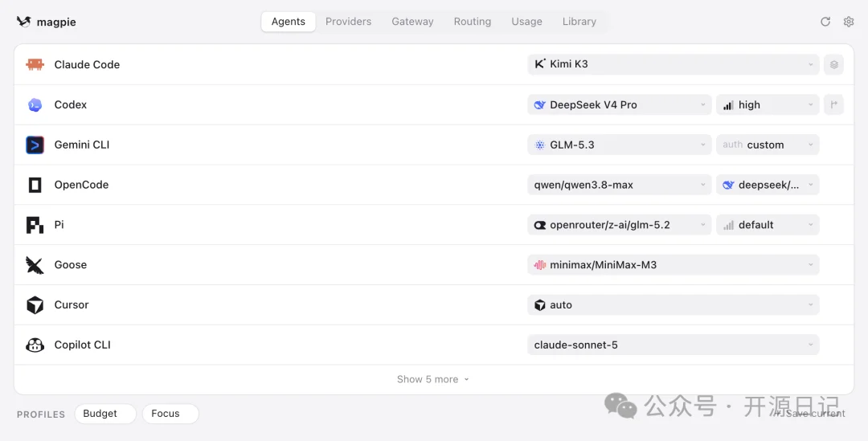Click the DeepSeek whale logo in Codex dropdown
The width and height of the screenshot is (868, 441).
point(540,104)
